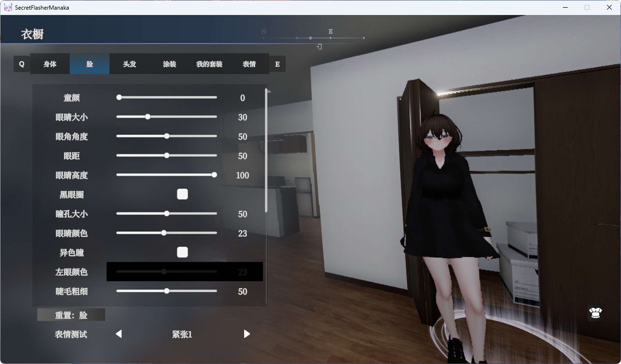
Task: Click the face settings panel scrollbar
Action: pyautogui.click(x=266, y=152)
